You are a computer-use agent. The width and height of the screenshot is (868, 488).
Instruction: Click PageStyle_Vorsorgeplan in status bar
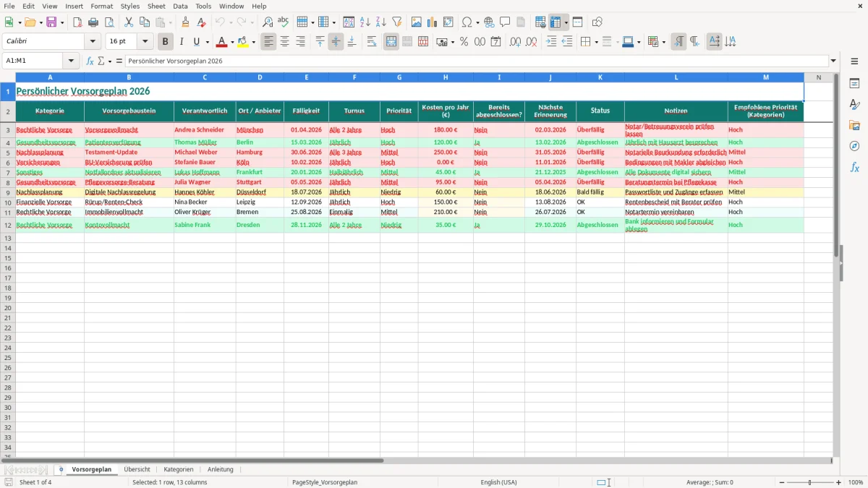click(x=325, y=482)
